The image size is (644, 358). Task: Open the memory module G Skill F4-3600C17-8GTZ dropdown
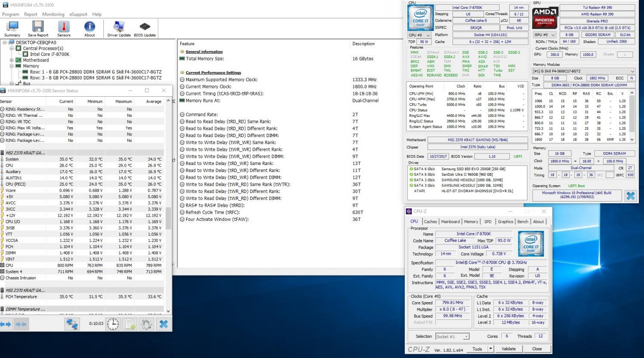(584, 71)
